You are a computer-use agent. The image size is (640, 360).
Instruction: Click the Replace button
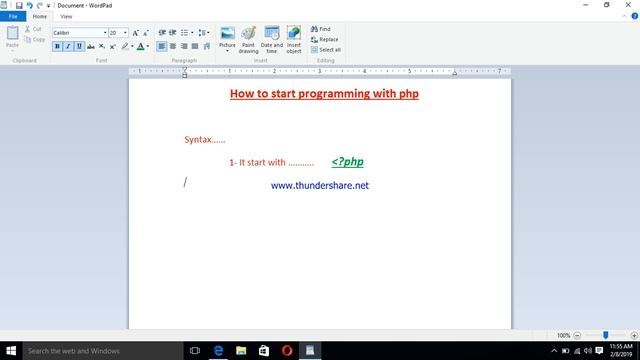click(324, 40)
